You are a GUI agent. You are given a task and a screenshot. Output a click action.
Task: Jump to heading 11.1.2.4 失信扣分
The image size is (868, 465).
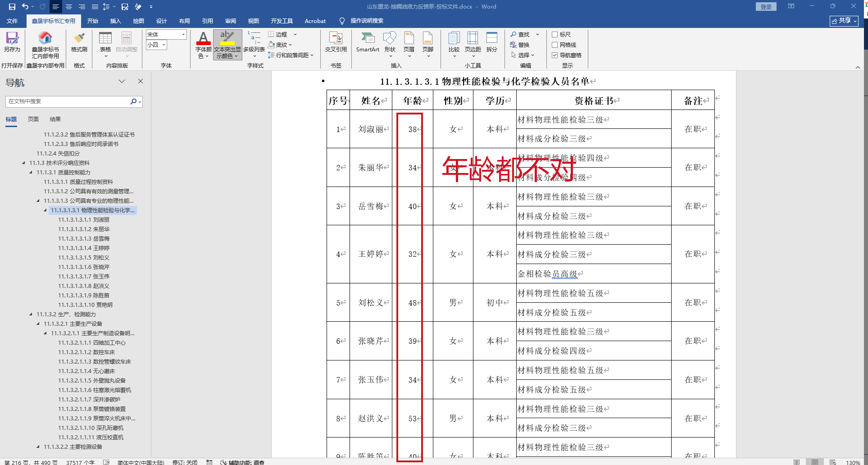coord(58,154)
